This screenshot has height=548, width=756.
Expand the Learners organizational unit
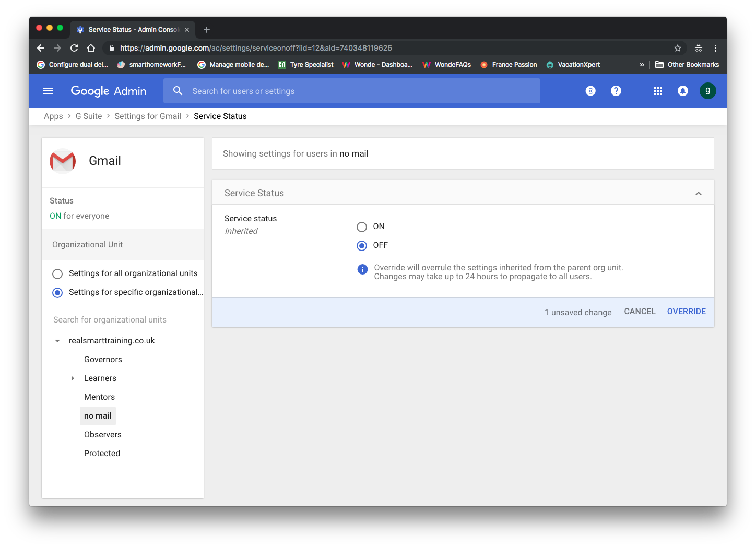[73, 378]
